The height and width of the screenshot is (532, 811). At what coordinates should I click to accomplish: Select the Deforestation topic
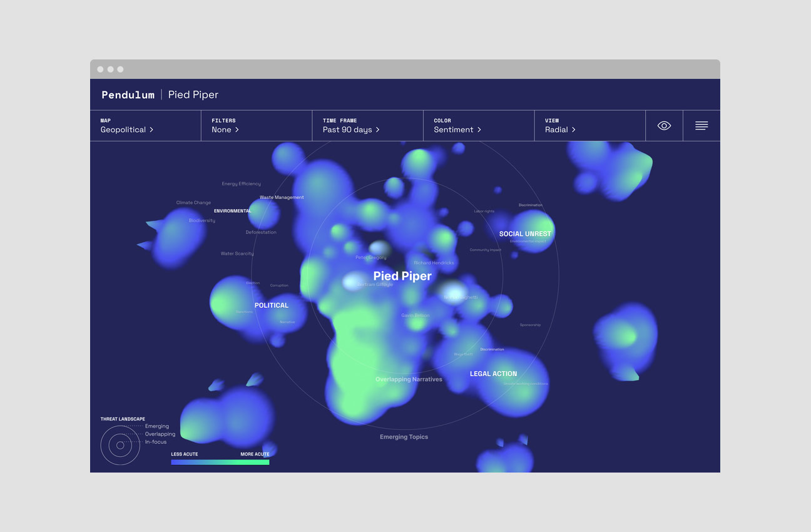pyautogui.click(x=261, y=232)
